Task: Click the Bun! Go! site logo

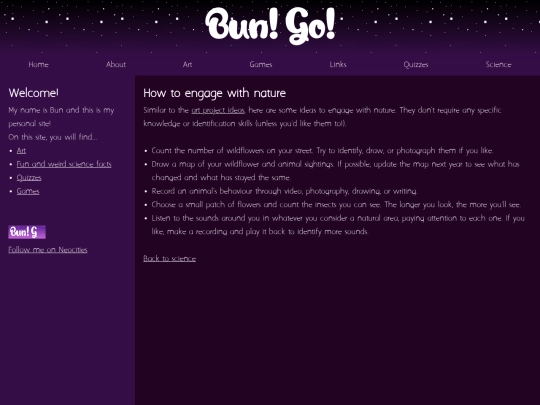Action: pos(270,26)
